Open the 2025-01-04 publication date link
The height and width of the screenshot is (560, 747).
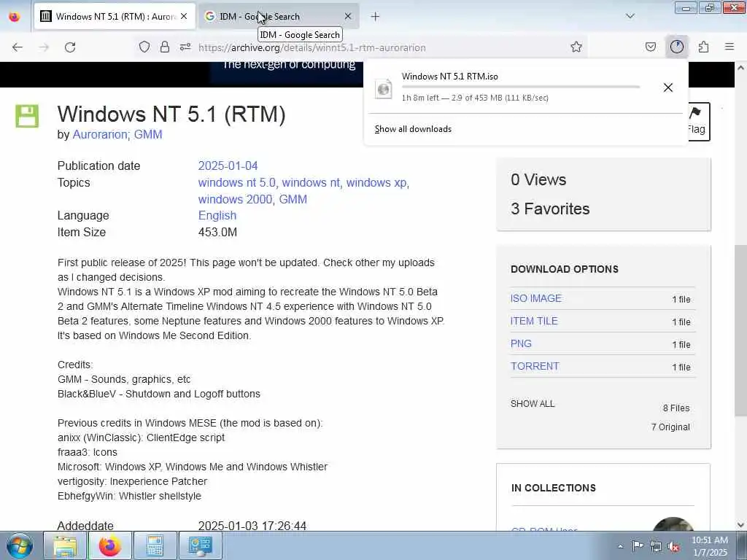click(x=228, y=166)
